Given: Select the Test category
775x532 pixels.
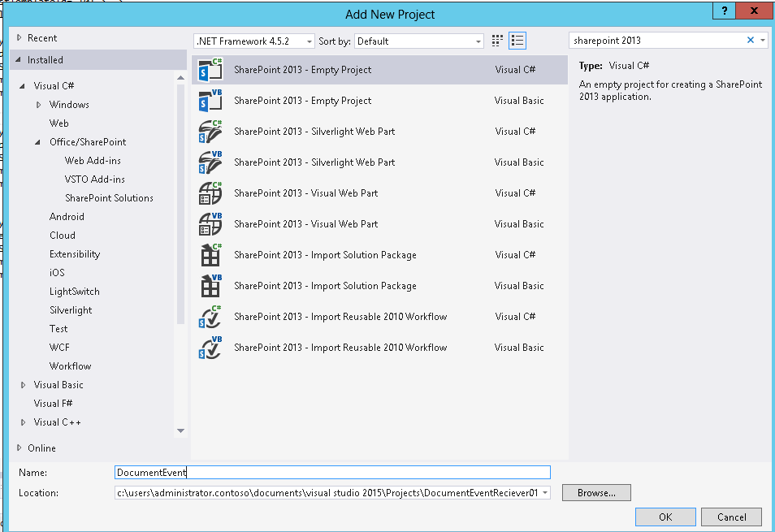Looking at the screenshot, I should pyautogui.click(x=58, y=329).
